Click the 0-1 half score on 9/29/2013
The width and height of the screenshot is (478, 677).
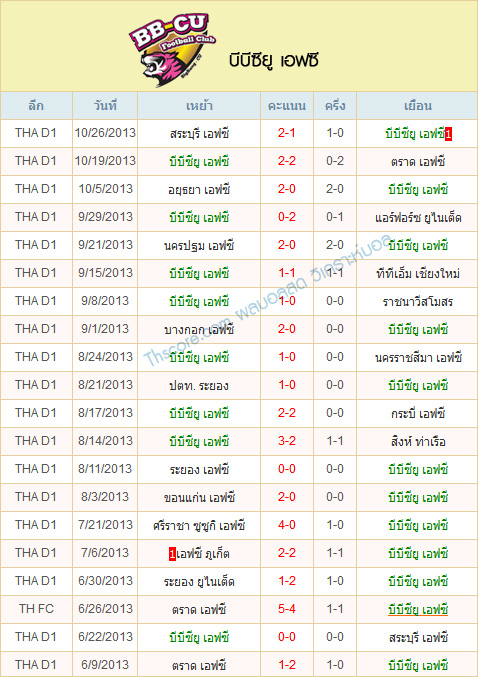pyautogui.click(x=335, y=217)
